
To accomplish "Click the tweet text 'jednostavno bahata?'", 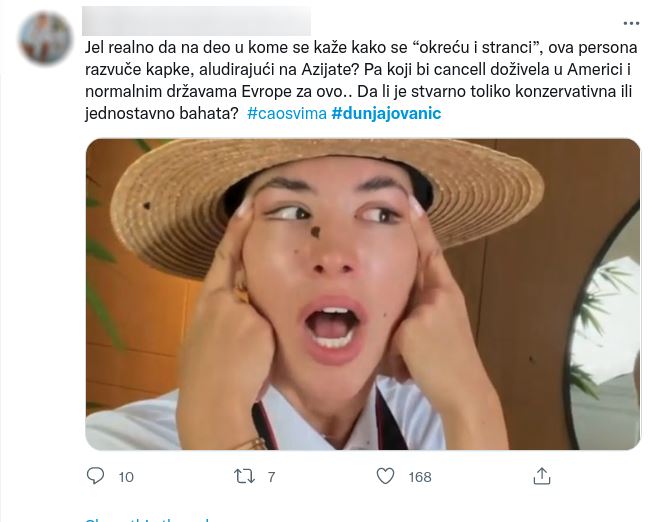I will [161, 113].
